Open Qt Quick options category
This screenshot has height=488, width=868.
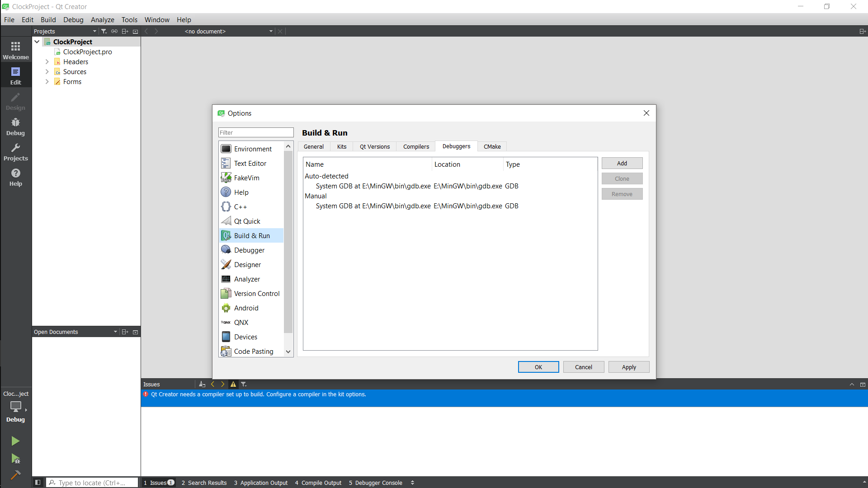[x=251, y=221]
